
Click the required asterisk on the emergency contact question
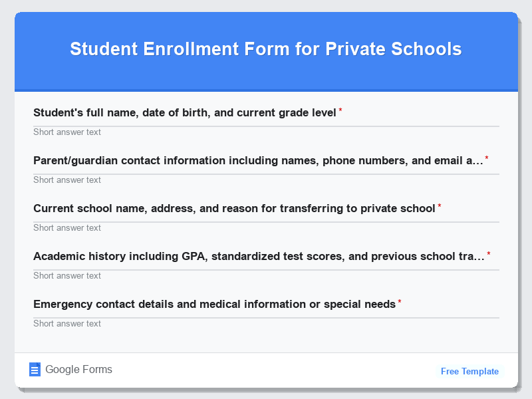(x=400, y=301)
